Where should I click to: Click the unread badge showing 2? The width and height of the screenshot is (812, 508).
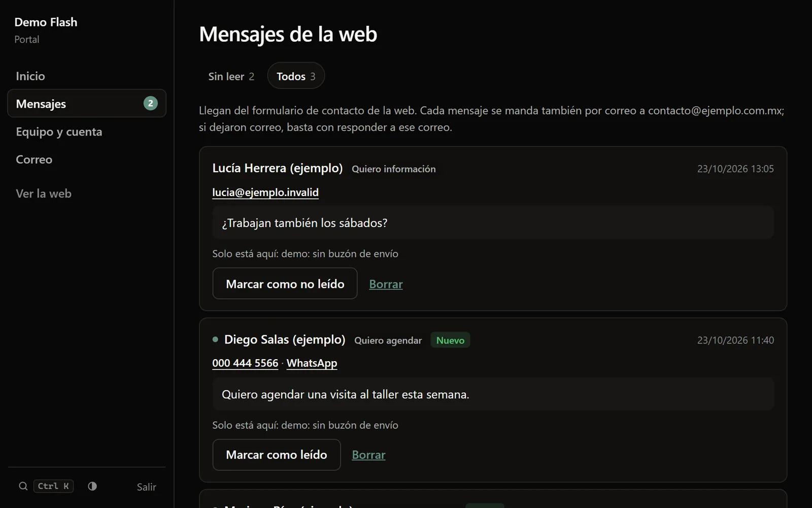coord(150,104)
